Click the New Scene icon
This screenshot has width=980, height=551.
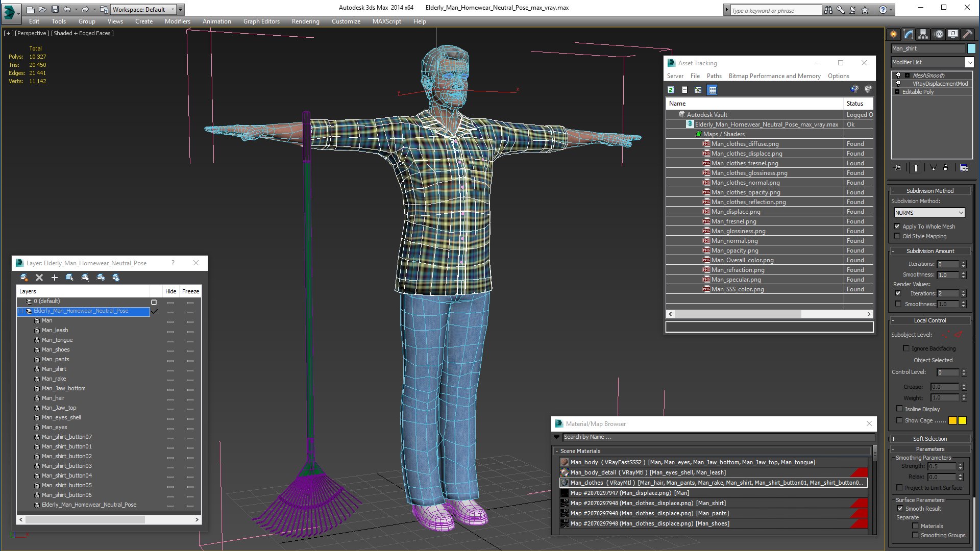click(x=31, y=9)
